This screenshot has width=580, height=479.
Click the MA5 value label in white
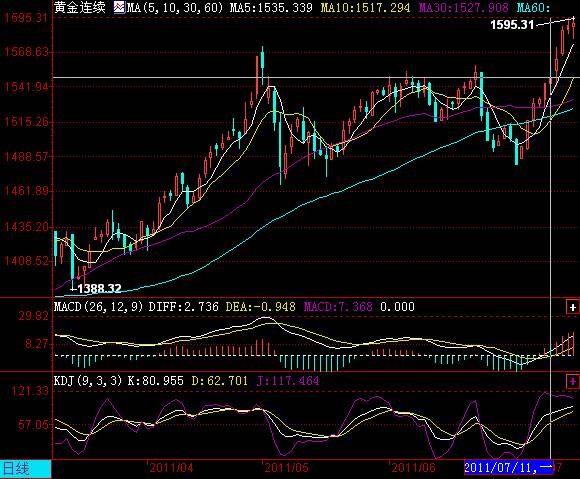[271, 7]
